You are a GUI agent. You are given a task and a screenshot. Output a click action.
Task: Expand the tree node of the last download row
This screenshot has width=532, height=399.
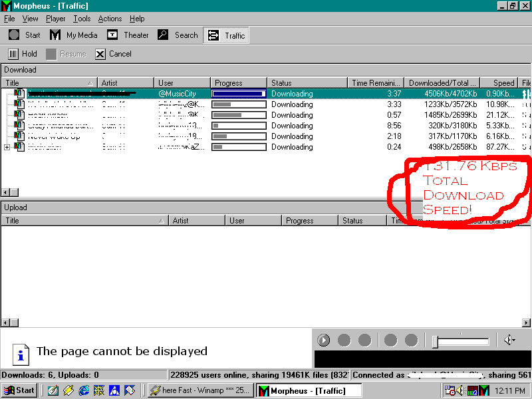tap(7, 147)
